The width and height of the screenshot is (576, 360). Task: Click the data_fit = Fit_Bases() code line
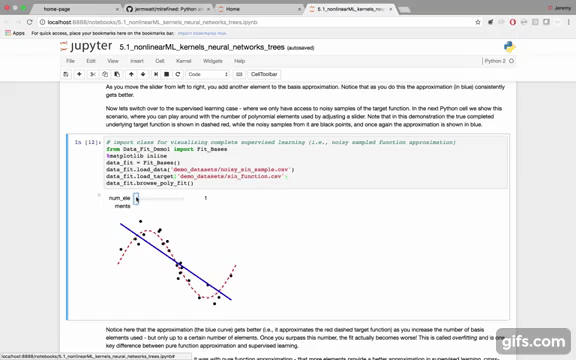pos(143,162)
